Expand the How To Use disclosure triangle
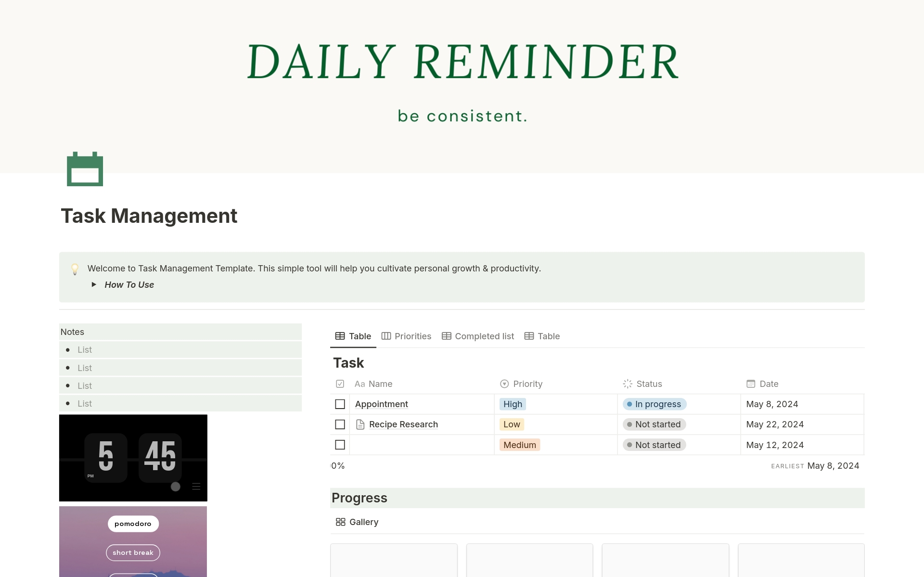924x577 pixels. [x=93, y=284]
